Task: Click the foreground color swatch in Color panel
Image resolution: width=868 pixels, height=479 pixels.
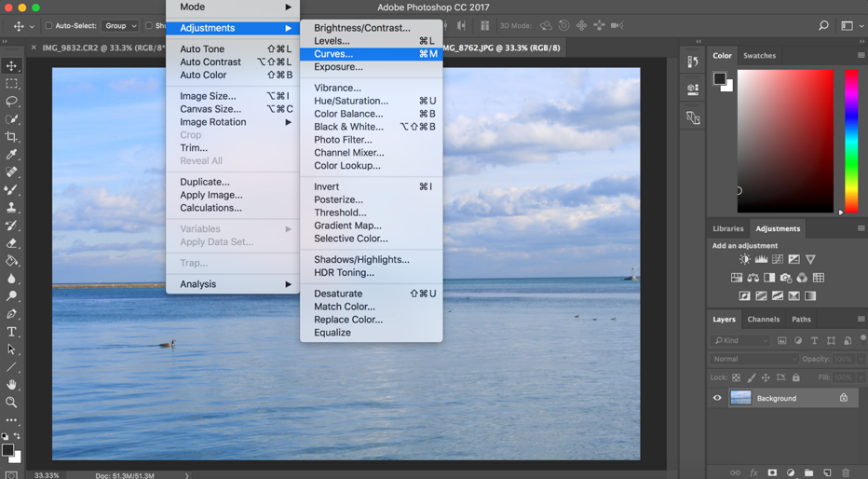Action: point(720,78)
